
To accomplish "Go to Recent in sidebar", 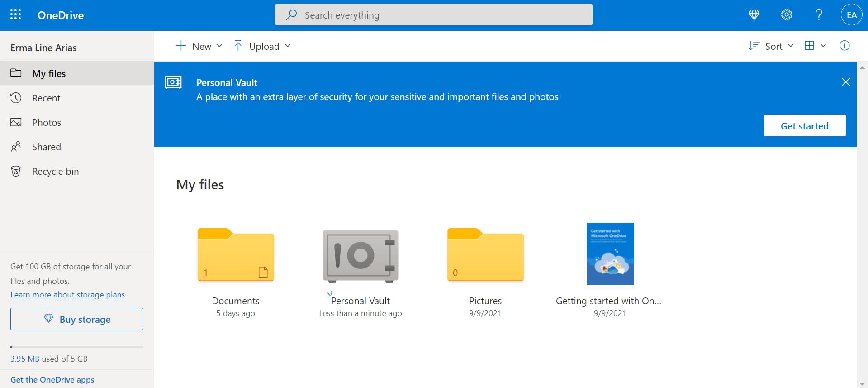I will pos(77,98).
